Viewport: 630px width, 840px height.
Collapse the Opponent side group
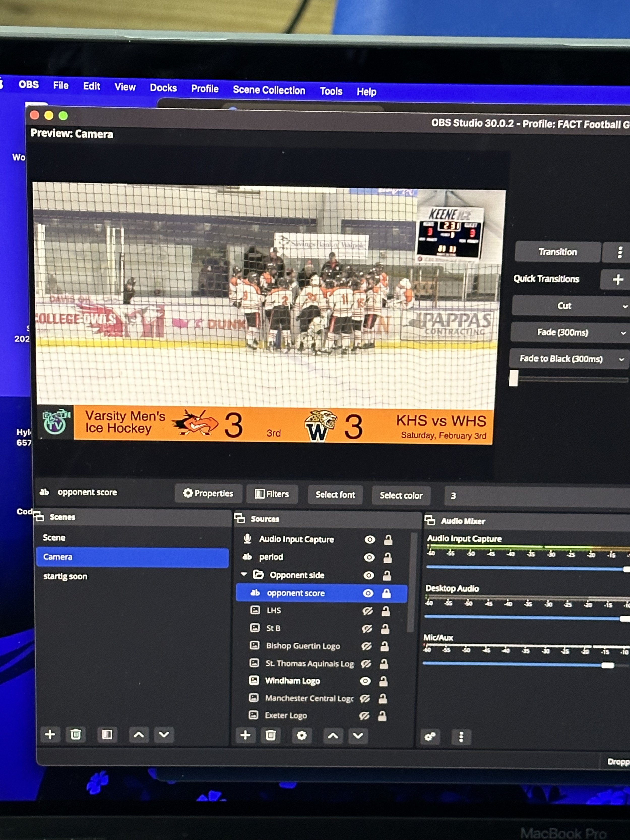tap(244, 574)
